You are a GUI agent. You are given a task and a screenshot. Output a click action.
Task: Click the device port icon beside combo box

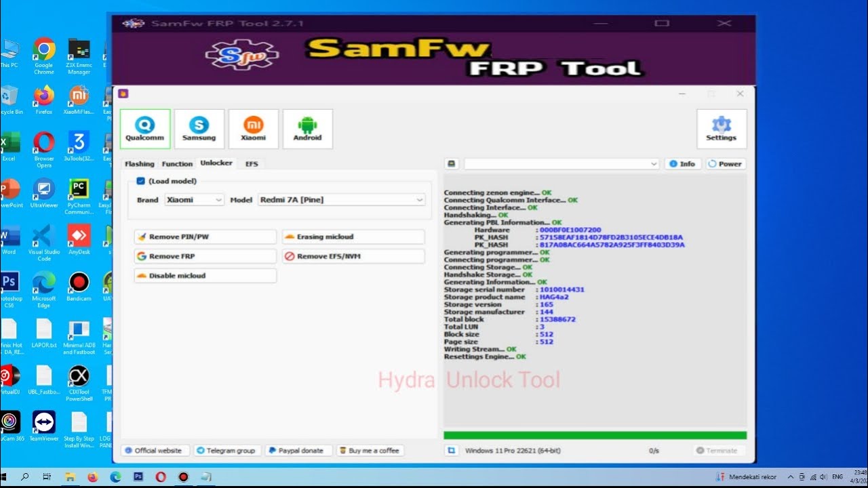tap(452, 163)
